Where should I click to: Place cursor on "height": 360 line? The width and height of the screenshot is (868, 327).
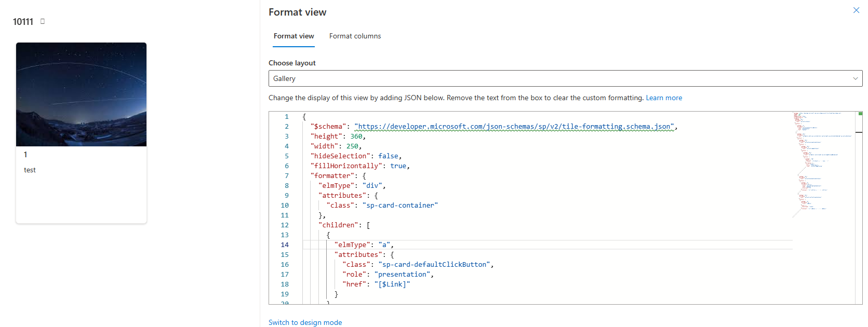click(x=338, y=136)
